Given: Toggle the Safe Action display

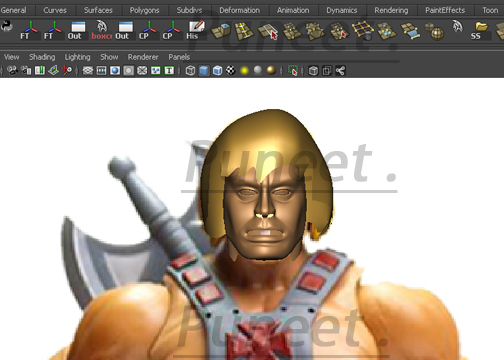Looking at the screenshot, I should (x=156, y=70).
